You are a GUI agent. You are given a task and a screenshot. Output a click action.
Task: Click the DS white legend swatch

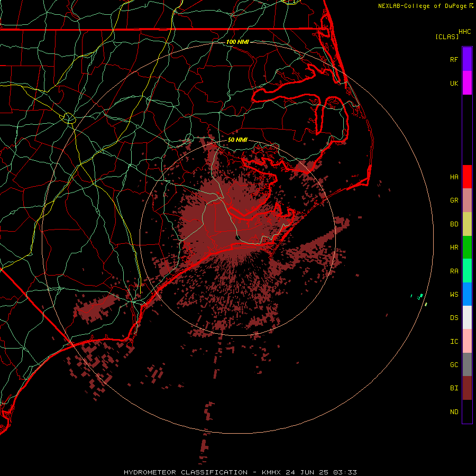point(467,317)
